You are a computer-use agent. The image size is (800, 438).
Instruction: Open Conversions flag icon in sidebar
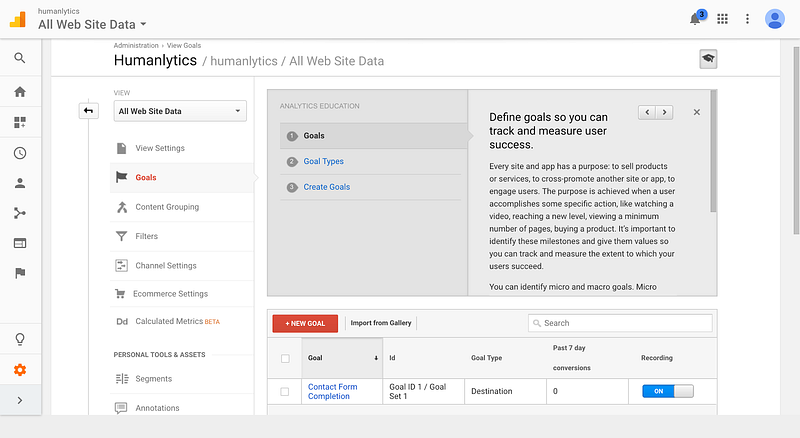coord(20,273)
